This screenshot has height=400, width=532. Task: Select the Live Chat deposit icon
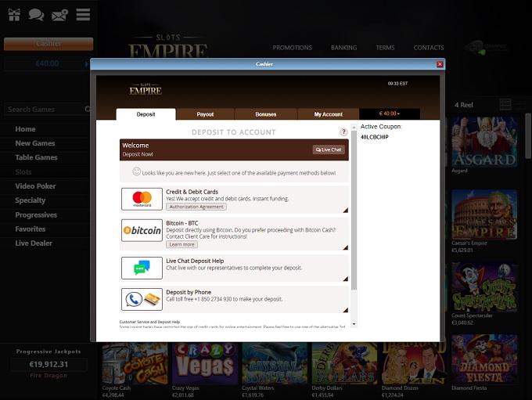(142, 268)
